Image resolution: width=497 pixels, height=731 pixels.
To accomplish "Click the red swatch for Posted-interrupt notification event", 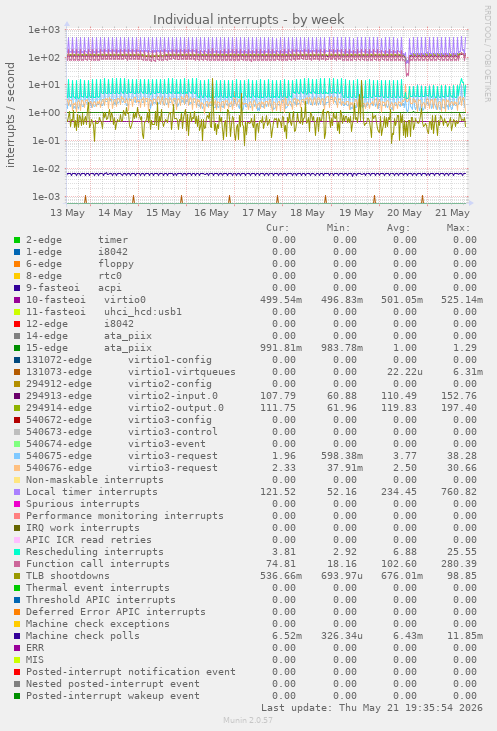I will coord(17,672).
